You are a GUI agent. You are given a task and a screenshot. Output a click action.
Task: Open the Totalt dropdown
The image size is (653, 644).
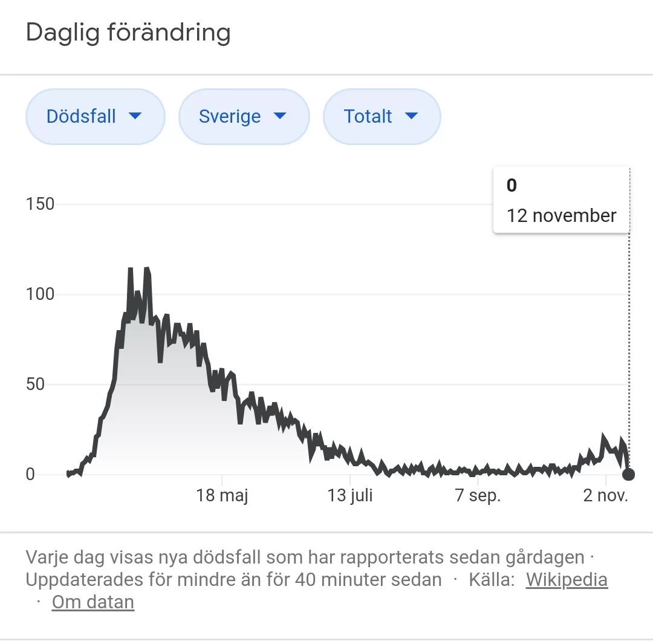click(x=382, y=117)
